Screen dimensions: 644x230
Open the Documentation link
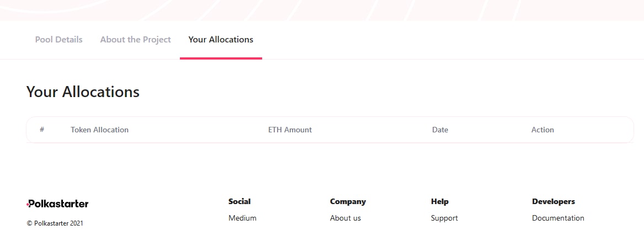pos(558,218)
